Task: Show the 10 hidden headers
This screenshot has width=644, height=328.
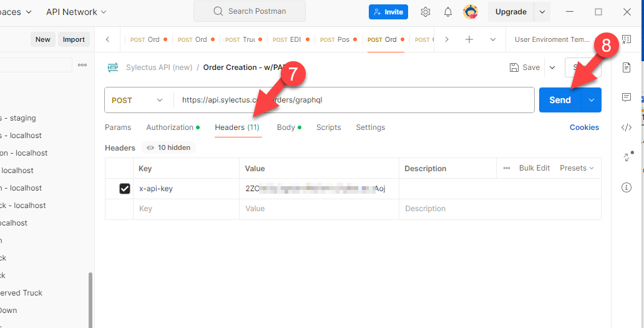Action: (x=168, y=147)
